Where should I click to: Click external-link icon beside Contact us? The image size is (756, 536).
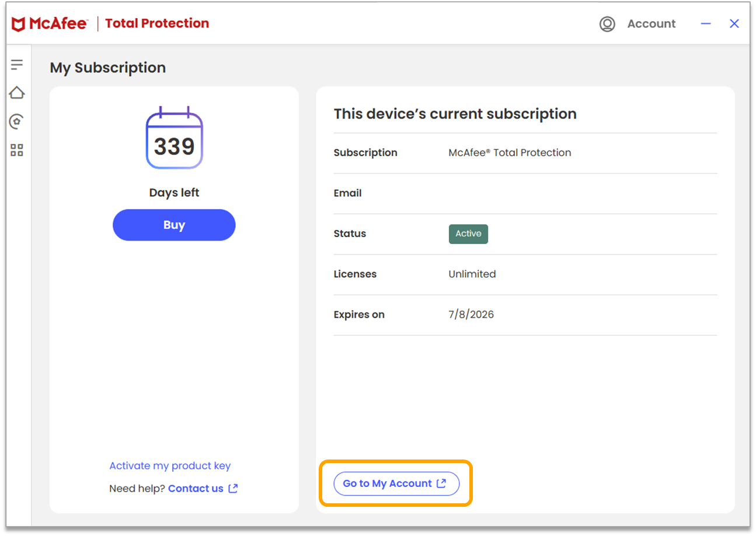pyautogui.click(x=234, y=489)
